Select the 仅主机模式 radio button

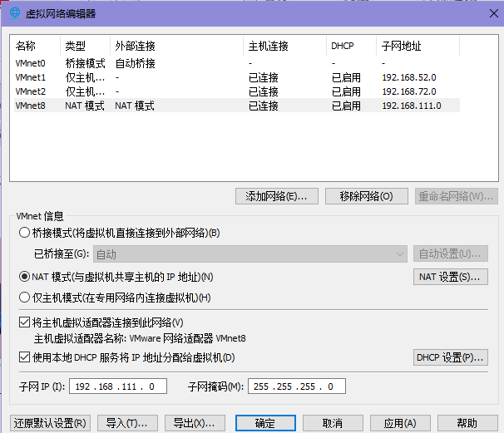24,298
